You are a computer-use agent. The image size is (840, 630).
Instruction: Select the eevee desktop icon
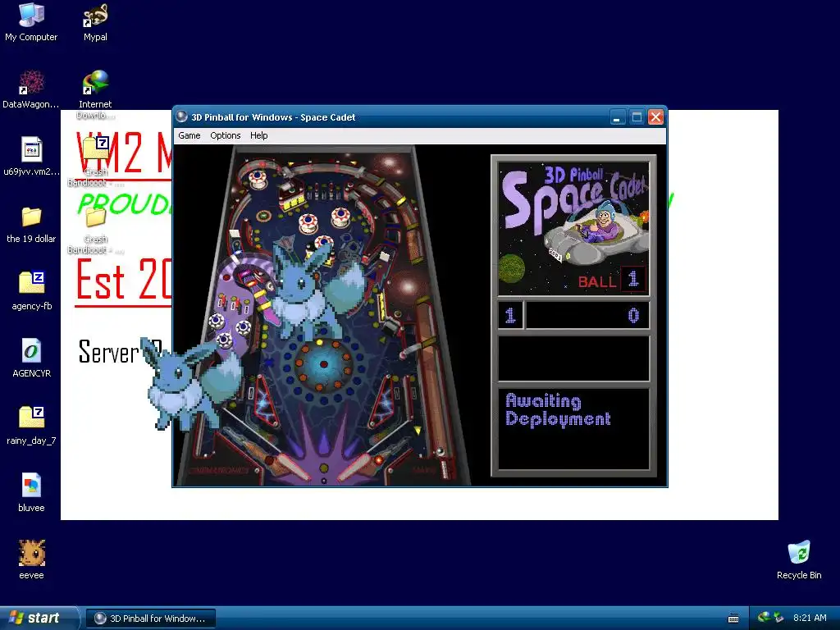pos(31,559)
